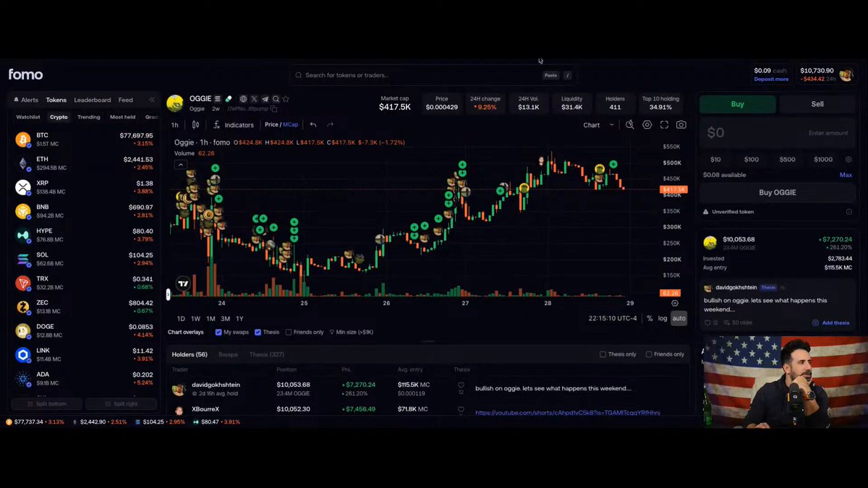
Task: Select the Watchlist filter tab
Action: click(28, 116)
